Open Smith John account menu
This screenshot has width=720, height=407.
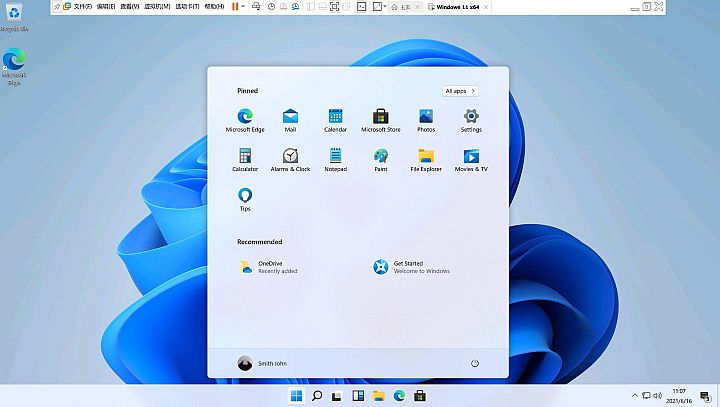click(262, 363)
